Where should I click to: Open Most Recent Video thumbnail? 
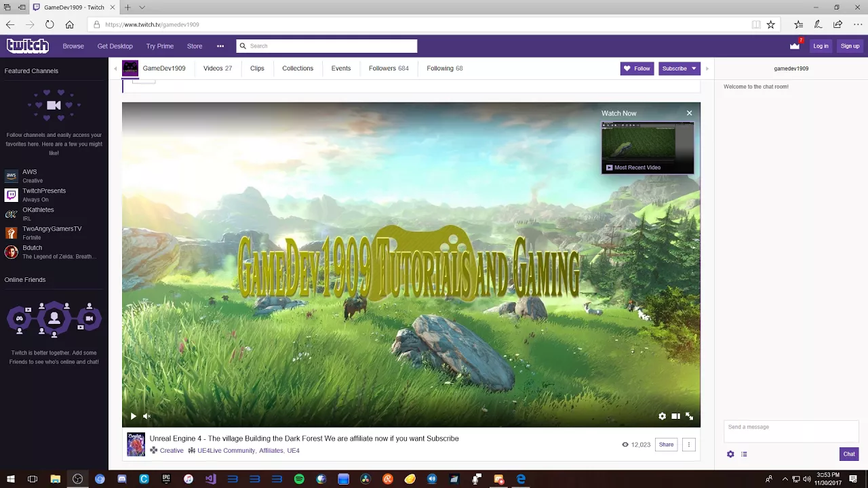[x=648, y=148]
